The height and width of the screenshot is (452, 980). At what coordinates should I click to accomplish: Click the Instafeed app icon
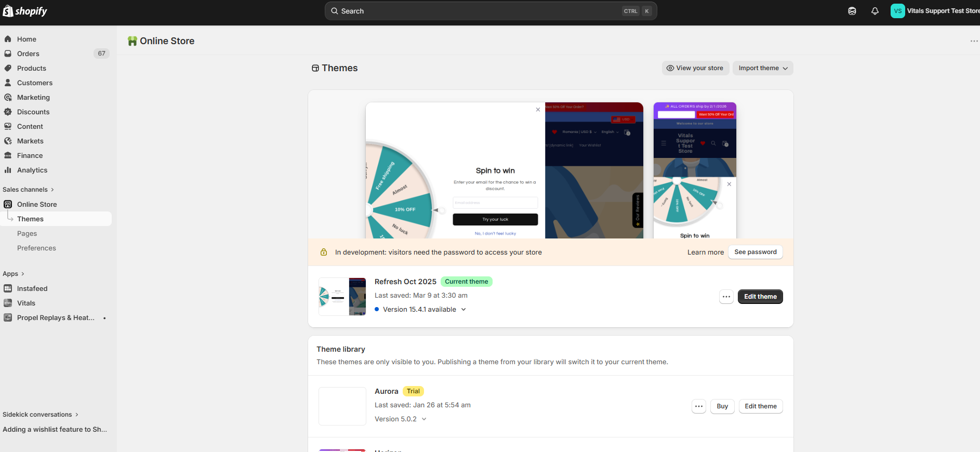coord(8,288)
